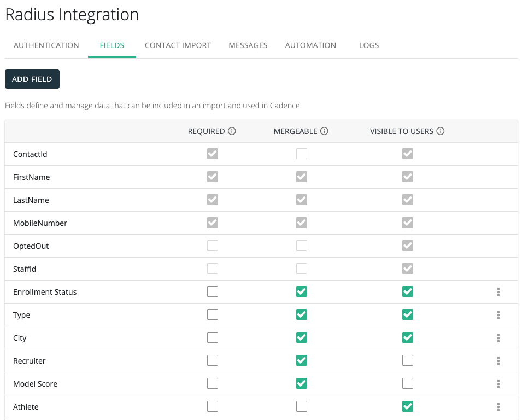The height and width of the screenshot is (420, 523).
Task: Click the Model Score field name
Action: point(35,384)
